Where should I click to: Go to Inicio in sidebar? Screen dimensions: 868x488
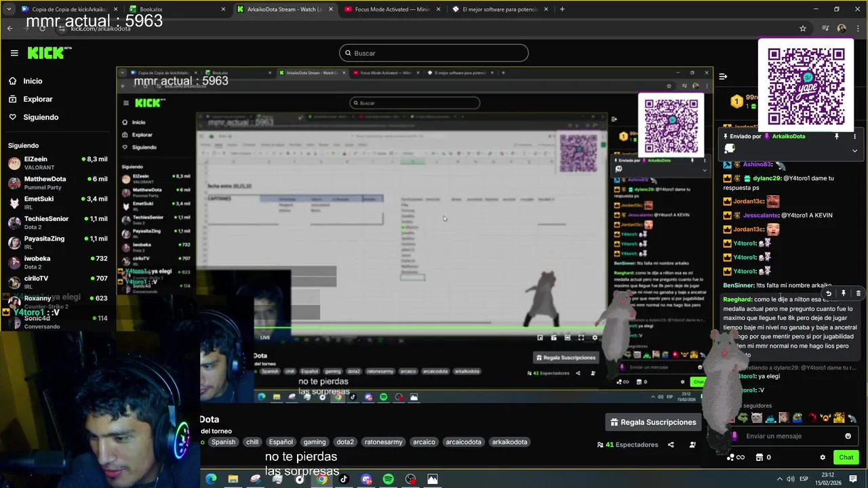[x=33, y=81]
